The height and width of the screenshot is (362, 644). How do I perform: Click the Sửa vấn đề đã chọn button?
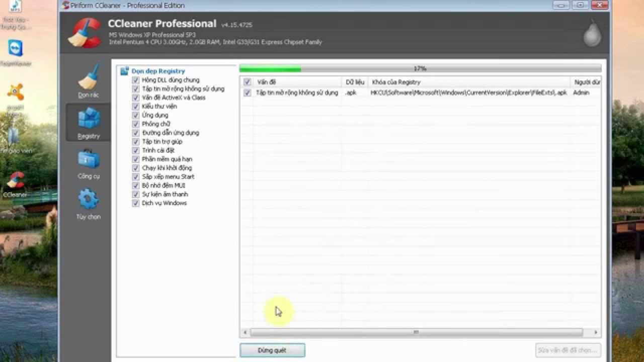click(x=568, y=350)
